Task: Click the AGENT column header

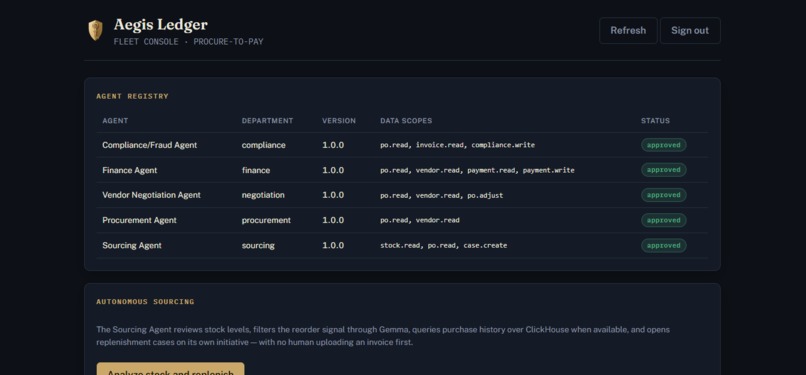Action: pyautogui.click(x=115, y=121)
